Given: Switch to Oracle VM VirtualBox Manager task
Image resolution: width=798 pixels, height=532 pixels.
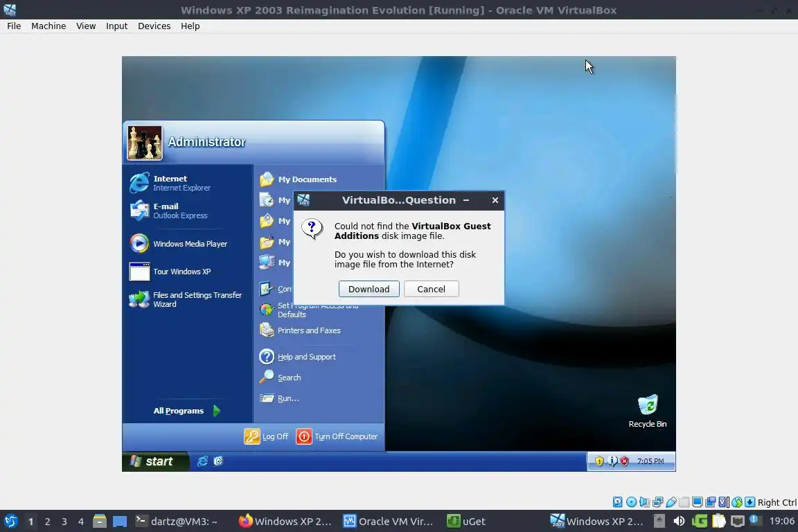Looking at the screenshot, I should point(389,522).
